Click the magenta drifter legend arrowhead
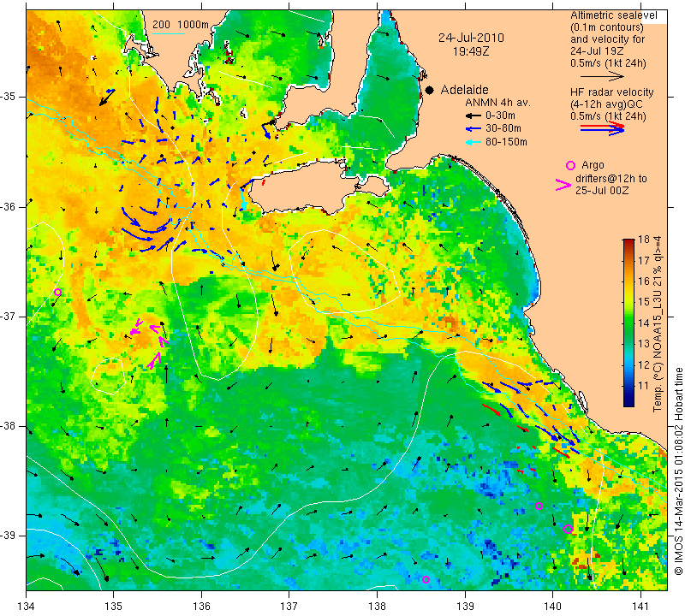This screenshot has height=616, width=685. tap(563, 185)
